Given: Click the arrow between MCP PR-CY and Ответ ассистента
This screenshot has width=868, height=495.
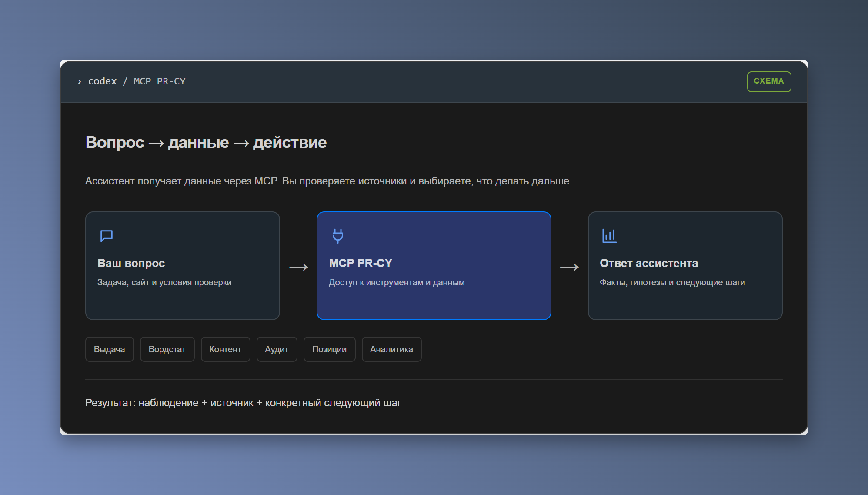Looking at the screenshot, I should (569, 267).
